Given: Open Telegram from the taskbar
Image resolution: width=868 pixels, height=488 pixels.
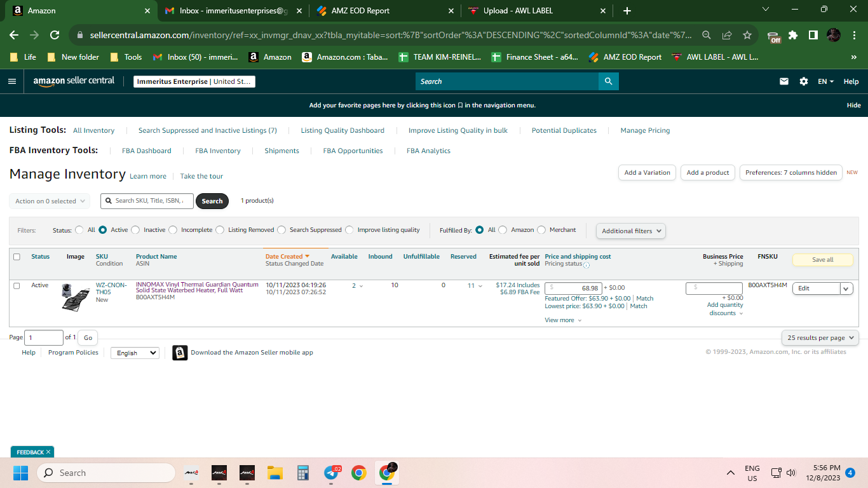Looking at the screenshot, I should pyautogui.click(x=332, y=473).
